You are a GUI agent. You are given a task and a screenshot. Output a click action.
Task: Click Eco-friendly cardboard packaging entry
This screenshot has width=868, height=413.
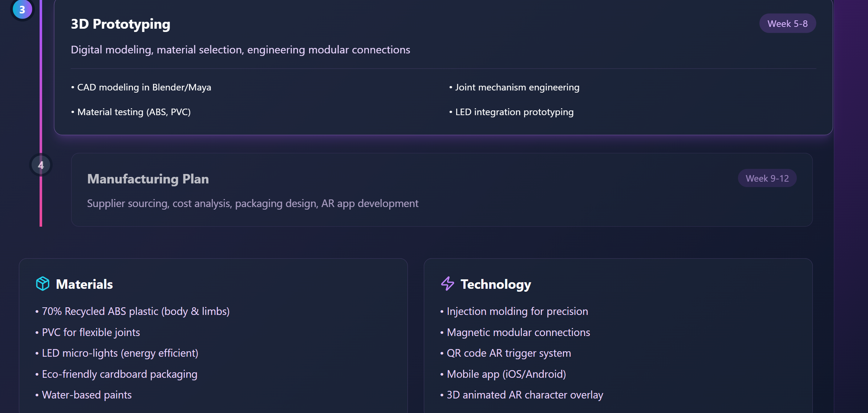pos(119,374)
